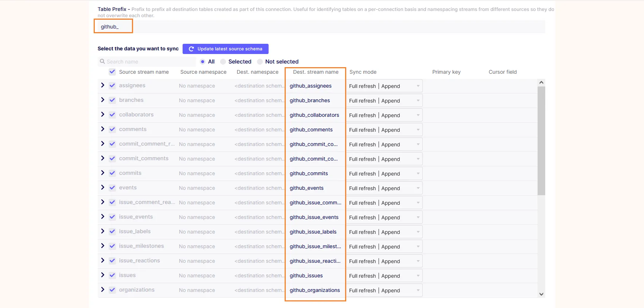
Task: Open sync mode dropdown for commits
Action: [385, 174]
